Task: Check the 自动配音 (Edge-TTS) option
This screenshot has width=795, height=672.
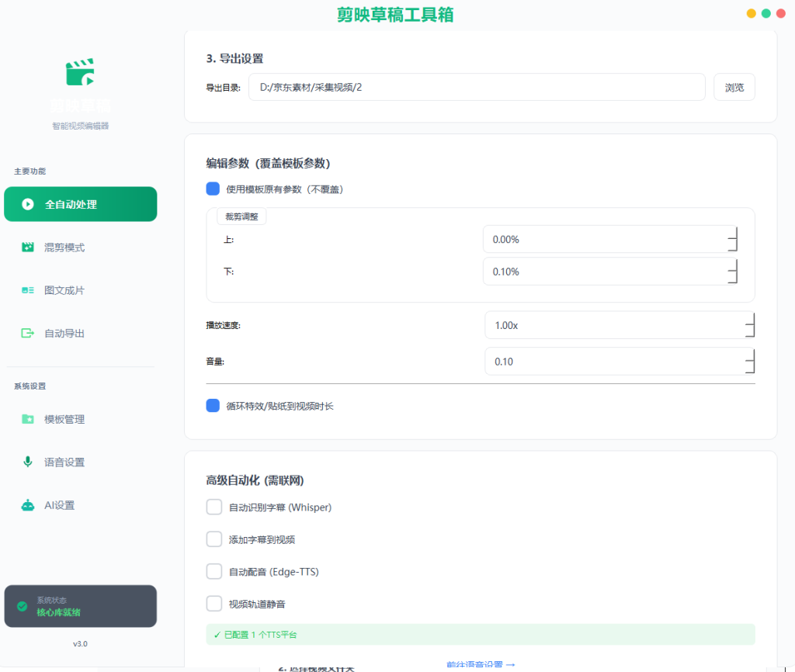Action: (x=214, y=571)
